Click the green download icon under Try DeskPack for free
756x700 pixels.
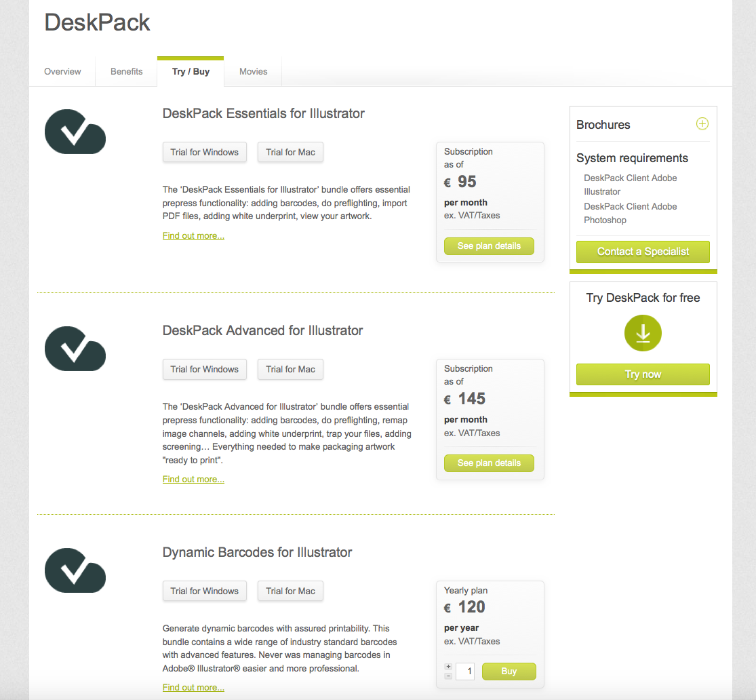[x=642, y=333]
